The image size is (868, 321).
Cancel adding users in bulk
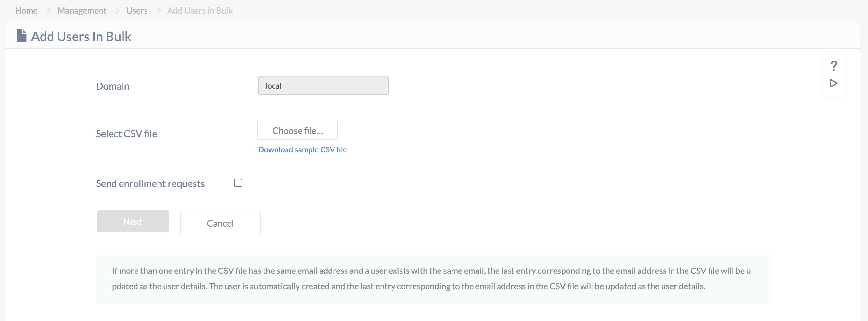pos(220,223)
